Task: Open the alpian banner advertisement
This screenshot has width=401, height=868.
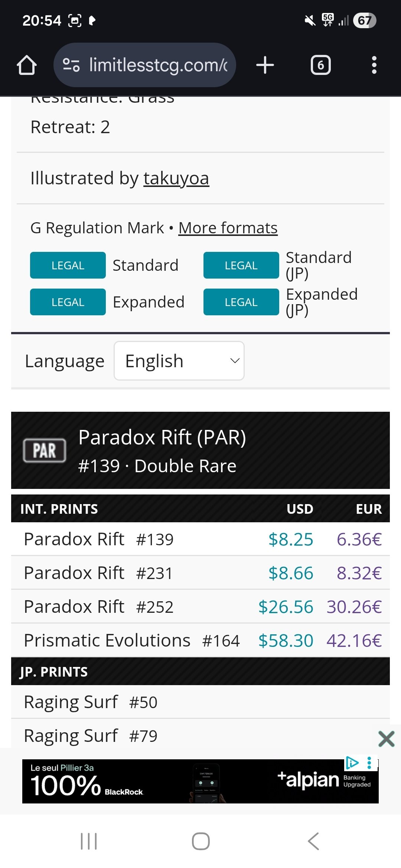Action: (x=186, y=781)
